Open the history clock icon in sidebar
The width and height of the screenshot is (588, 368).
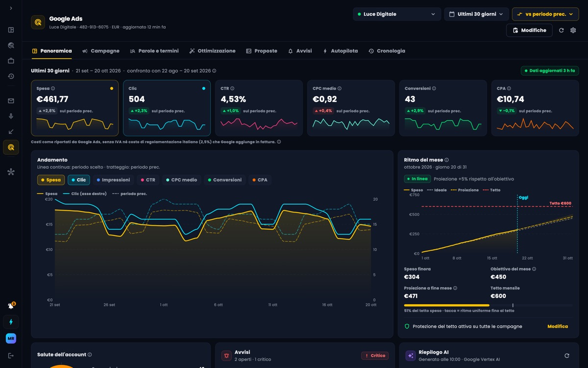(11, 77)
